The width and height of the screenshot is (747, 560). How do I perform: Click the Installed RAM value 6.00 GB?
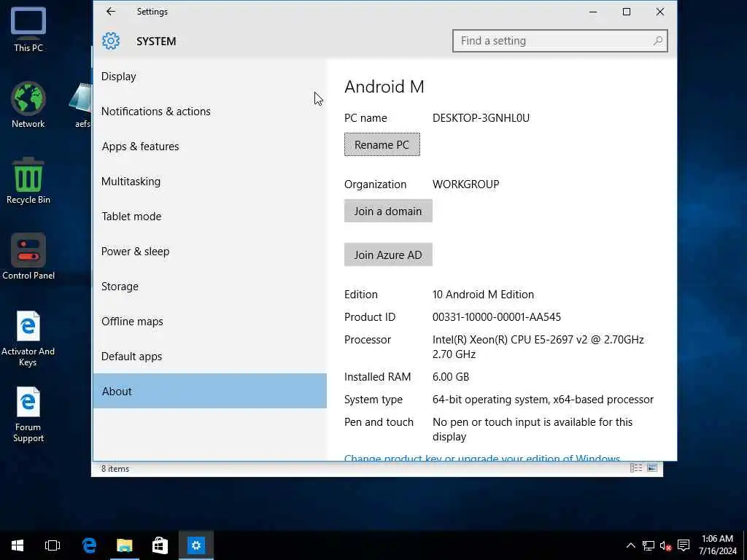[451, 377]
